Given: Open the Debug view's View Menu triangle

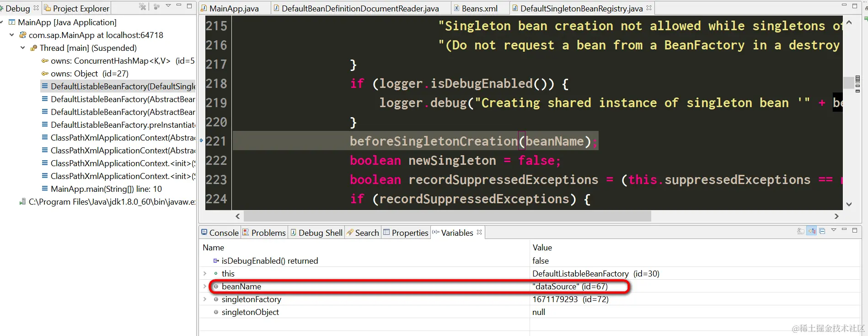Looking at the screenshot, I should 168,6.
